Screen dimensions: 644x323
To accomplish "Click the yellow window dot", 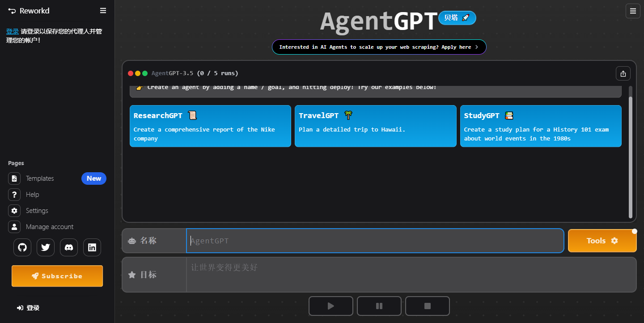I will [138, 73].
